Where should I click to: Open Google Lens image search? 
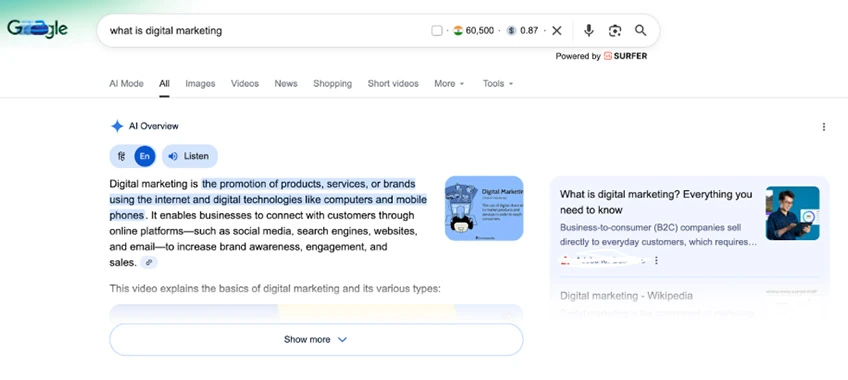point(615,30)
